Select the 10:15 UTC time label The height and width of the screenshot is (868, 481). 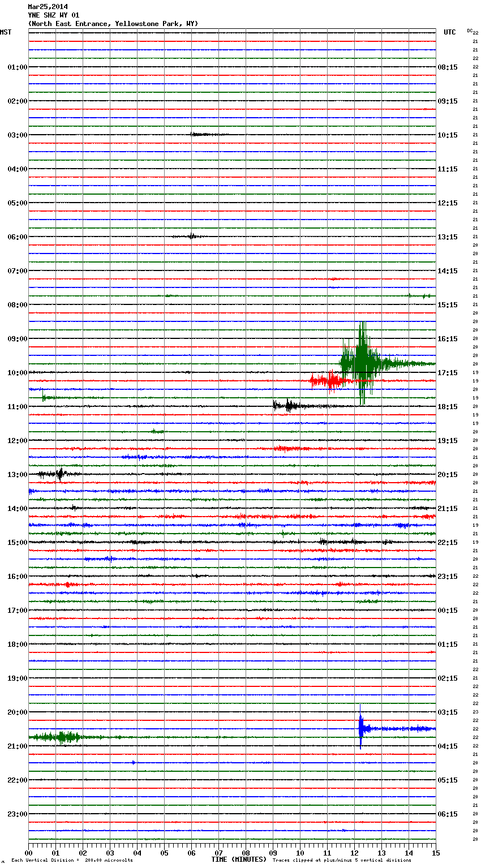448,135
